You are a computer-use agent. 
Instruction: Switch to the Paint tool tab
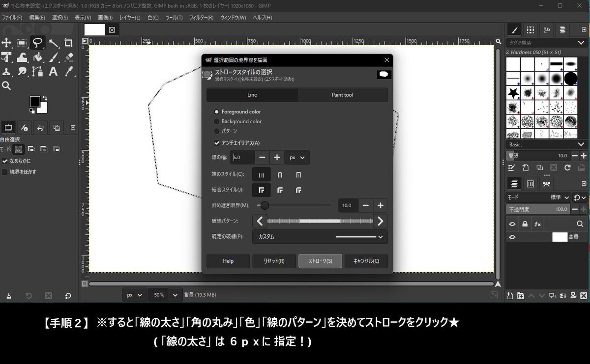coord(342,95)
